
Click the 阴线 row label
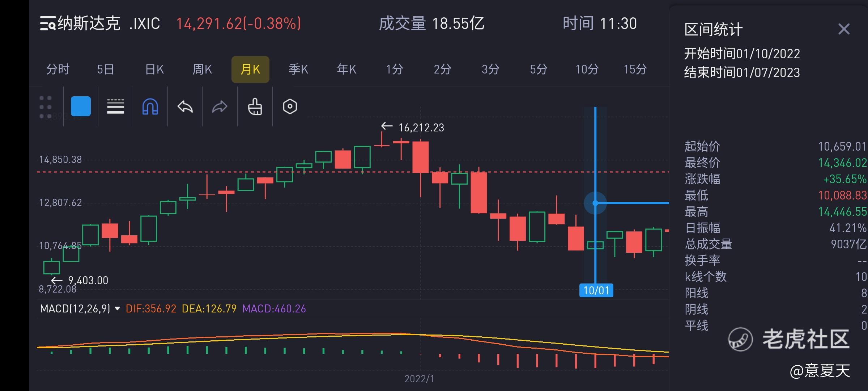pyautogui.click(x=697, y=309)
